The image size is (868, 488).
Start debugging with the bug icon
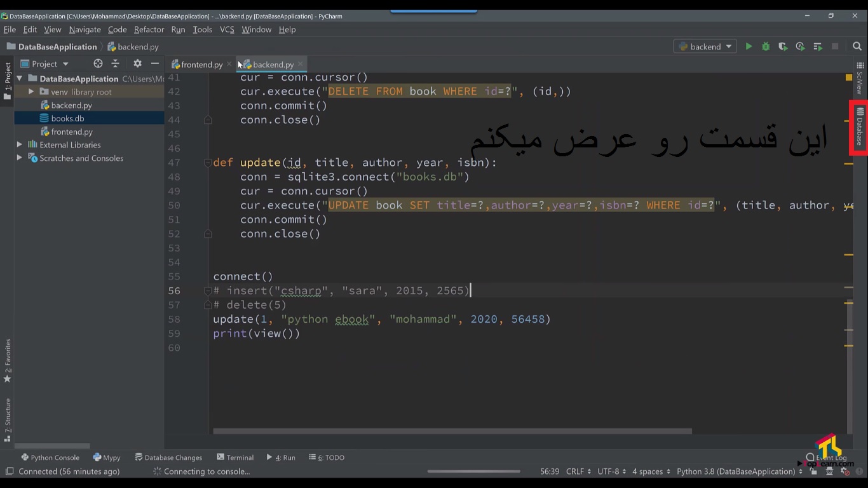click(766, 46)
